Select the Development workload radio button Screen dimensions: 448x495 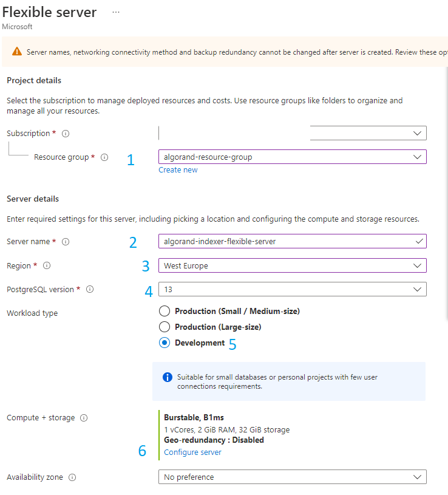(x=165, y=343)
